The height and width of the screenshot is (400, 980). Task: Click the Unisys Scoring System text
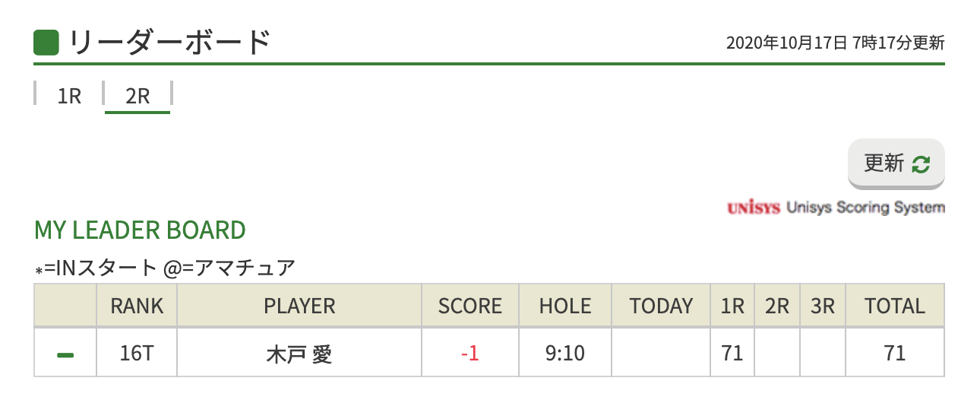tap(866, 208)
